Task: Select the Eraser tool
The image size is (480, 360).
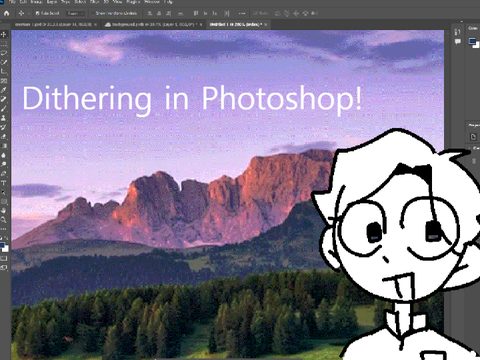Action: point(4,136)
